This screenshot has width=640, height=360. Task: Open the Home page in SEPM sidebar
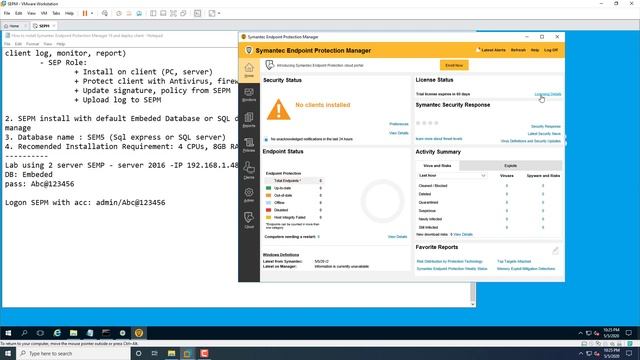[x=249, y=70]
